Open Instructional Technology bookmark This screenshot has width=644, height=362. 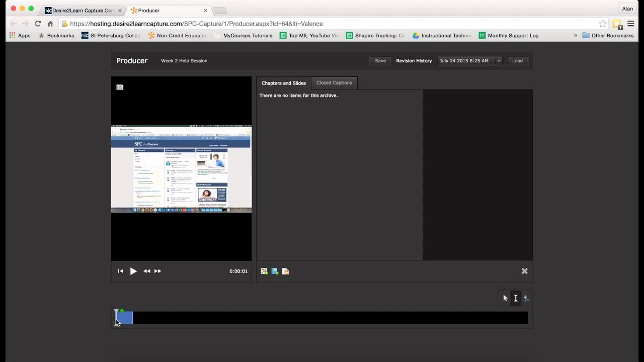click(442, 36)
